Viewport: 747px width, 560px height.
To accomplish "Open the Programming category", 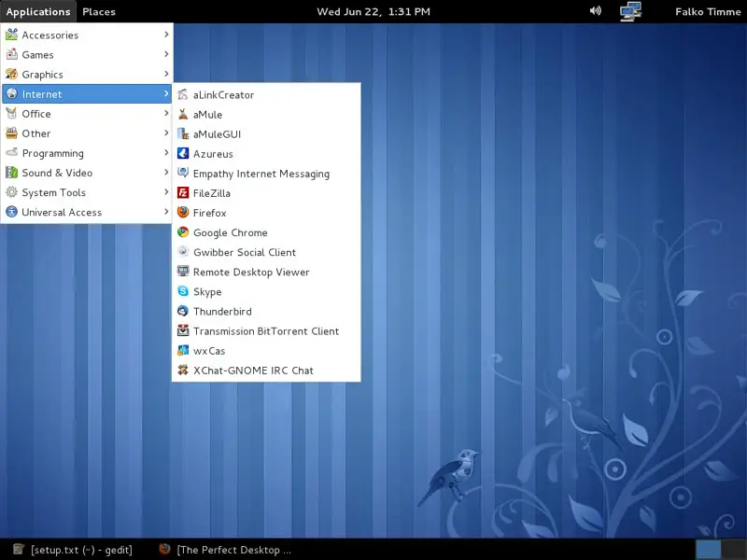I will coord(87,153).
